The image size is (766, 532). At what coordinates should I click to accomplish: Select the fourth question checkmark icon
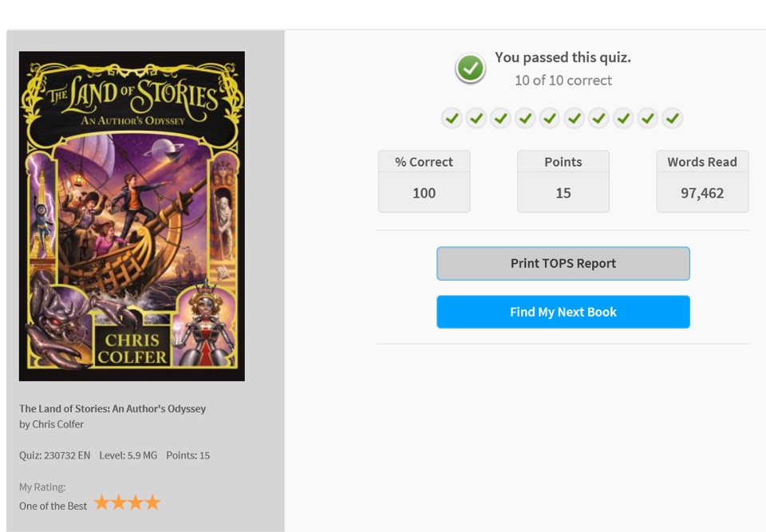525,118
